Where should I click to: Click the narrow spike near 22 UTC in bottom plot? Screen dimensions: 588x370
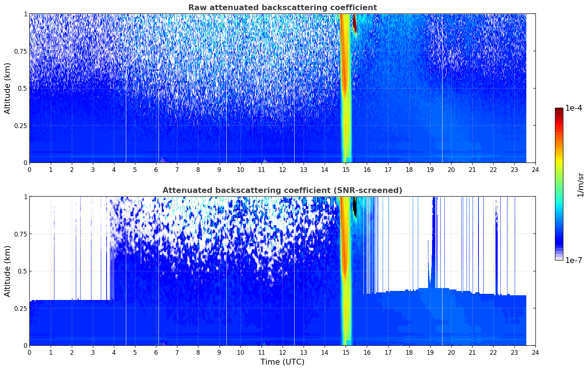[496, 250]
